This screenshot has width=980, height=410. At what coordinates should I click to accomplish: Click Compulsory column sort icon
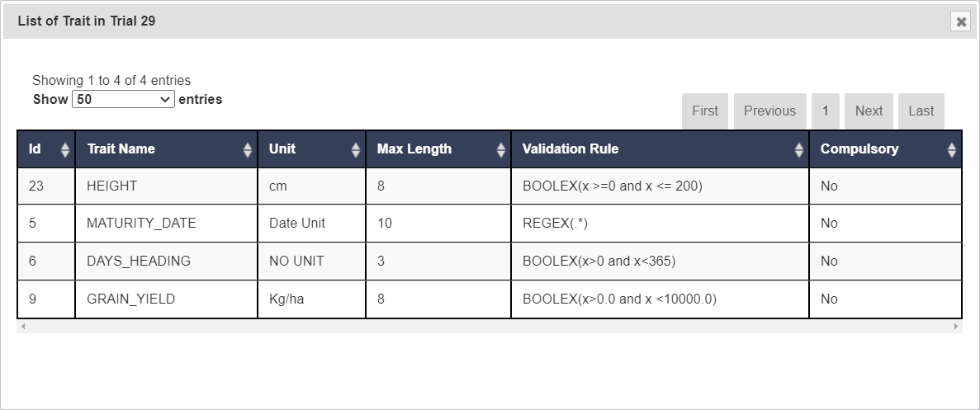tap(952, 150)
